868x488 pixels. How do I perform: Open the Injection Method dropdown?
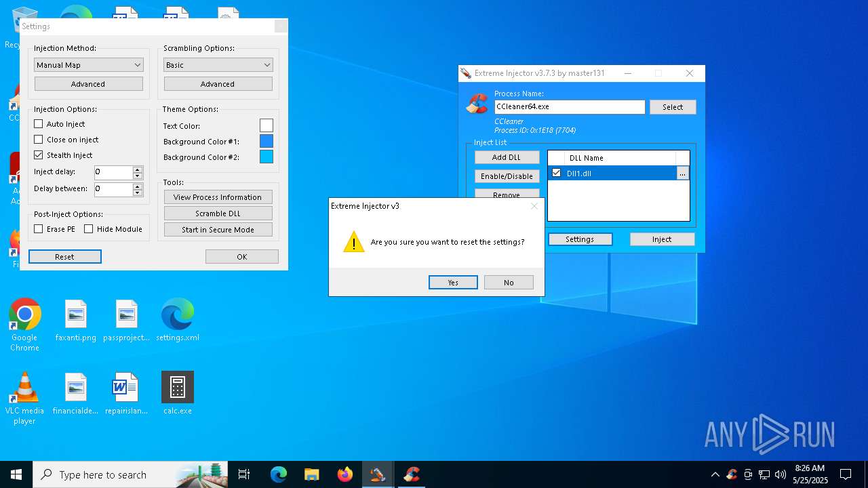pyautogui.click(x=89, y=65)
